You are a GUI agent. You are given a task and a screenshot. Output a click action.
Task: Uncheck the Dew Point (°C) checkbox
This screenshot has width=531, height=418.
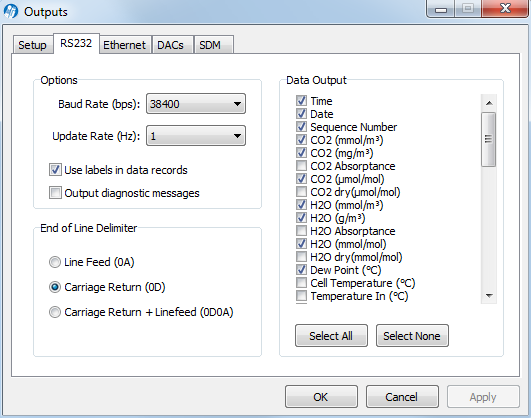[x=301, y=270]
